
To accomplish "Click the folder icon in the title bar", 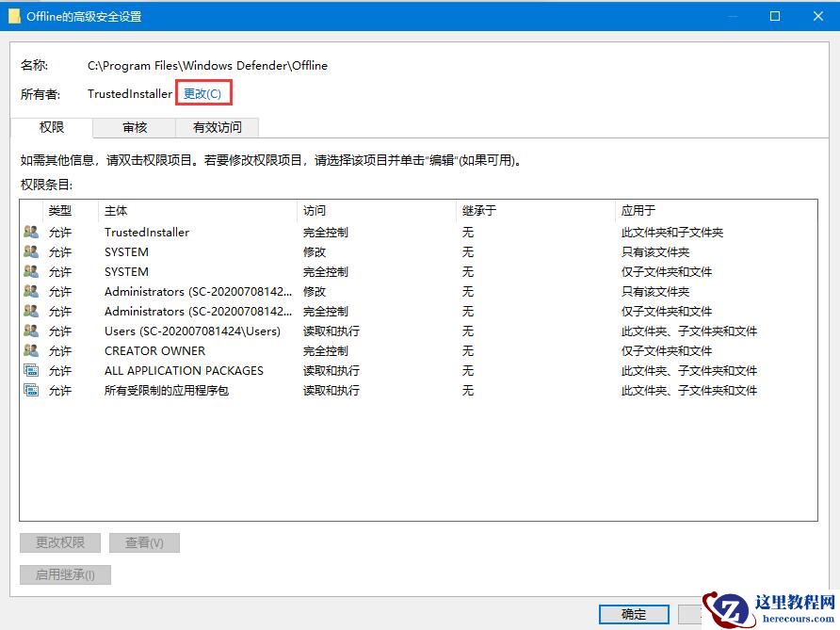I will click(14, 15).
